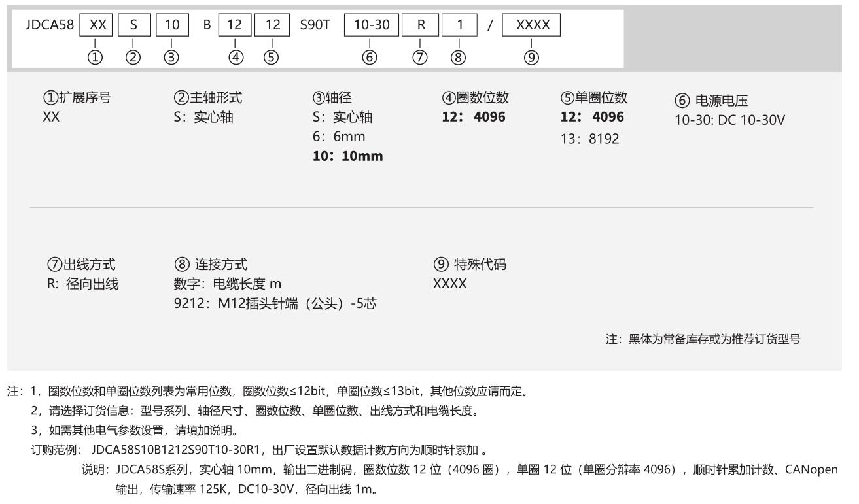The height and width of the screenshot is (504, 859).
Task: Click the 数字: 电缆长度 m text
Action: [227, 284]
